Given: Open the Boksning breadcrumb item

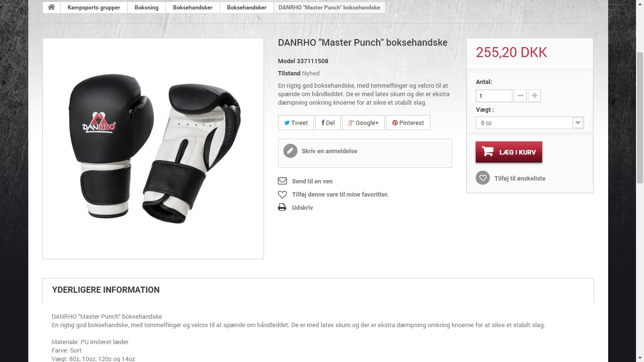Looking at the screenshot, I should point(147,8).
